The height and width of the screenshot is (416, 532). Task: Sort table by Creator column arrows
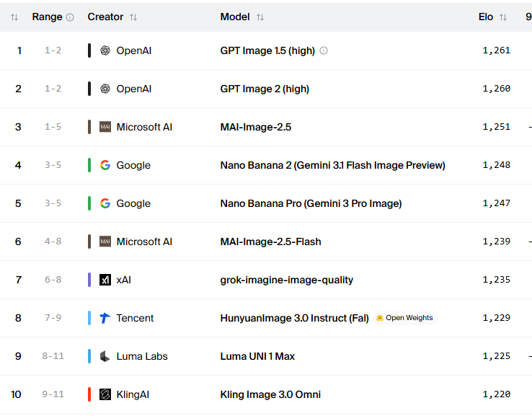click(133, 17)
